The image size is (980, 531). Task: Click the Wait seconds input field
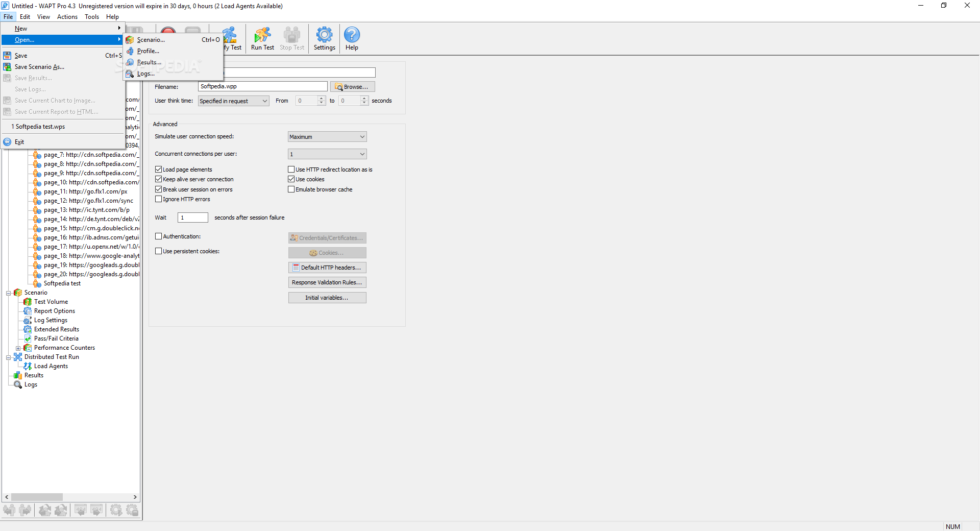coord(193,218)
